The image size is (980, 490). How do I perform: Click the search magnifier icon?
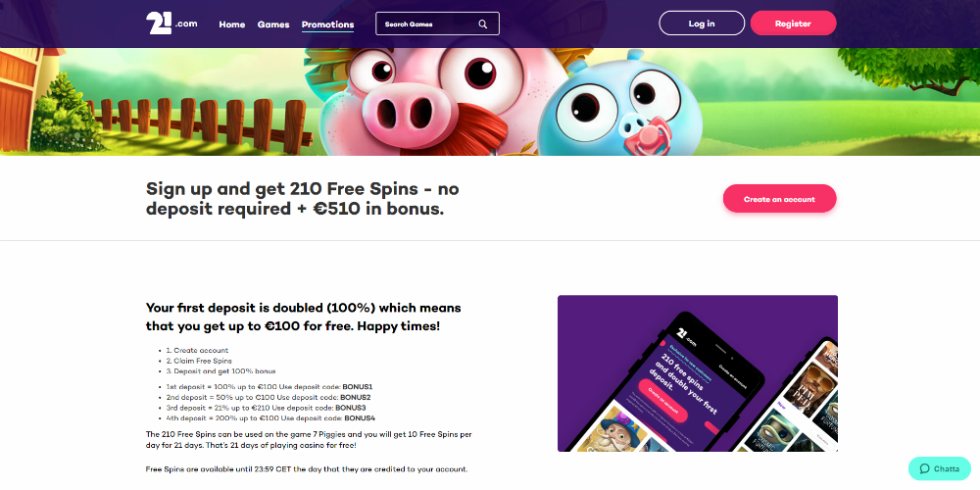pyautogui.click(x=482, y=24)
